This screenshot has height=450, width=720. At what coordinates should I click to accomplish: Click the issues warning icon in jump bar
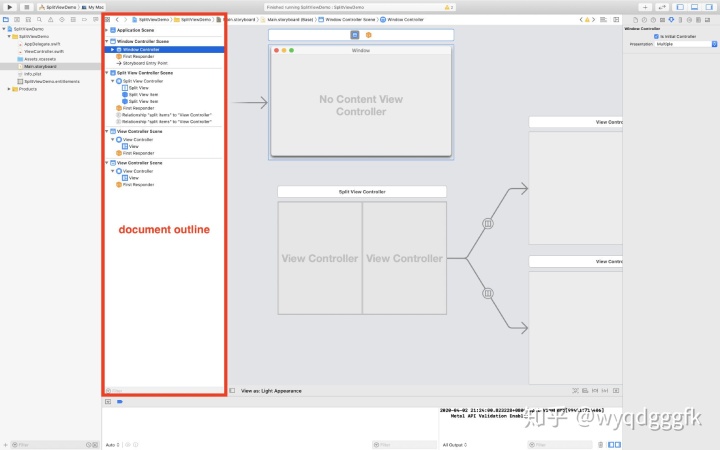pos(587,20)
